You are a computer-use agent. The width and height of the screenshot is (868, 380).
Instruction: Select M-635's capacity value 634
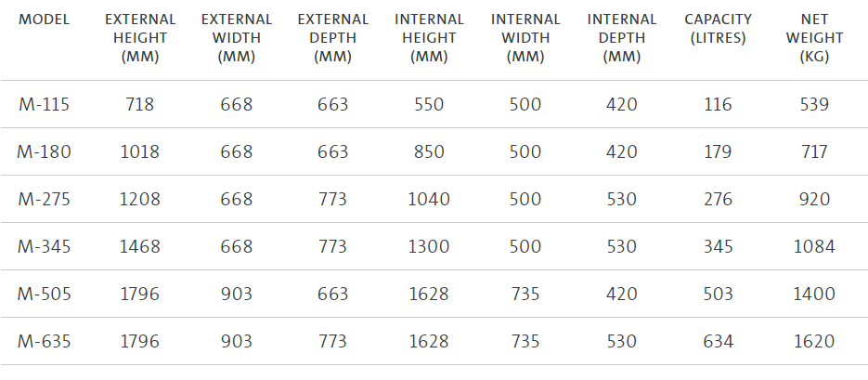pos(718,342)
